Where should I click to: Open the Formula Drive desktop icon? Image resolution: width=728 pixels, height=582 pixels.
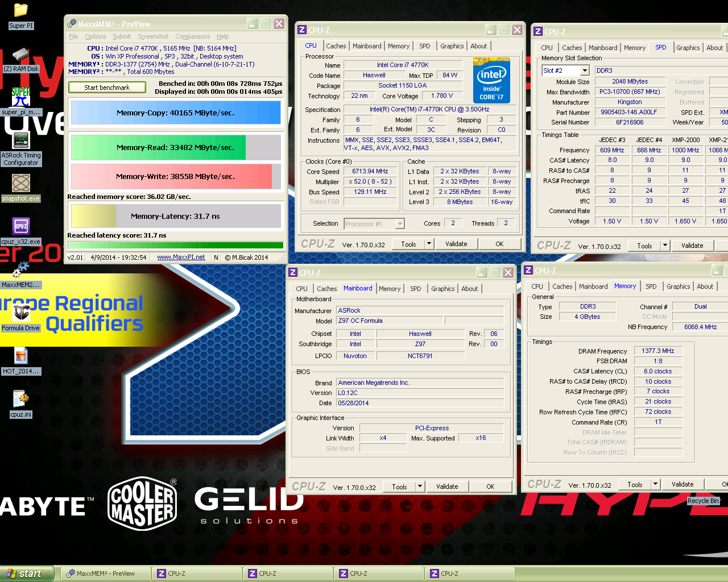(21, 313)
